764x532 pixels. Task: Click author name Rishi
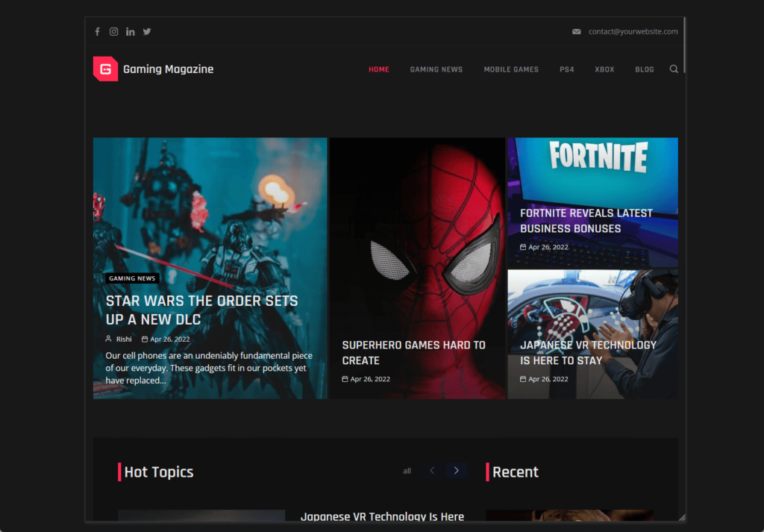tap(124, 339)
